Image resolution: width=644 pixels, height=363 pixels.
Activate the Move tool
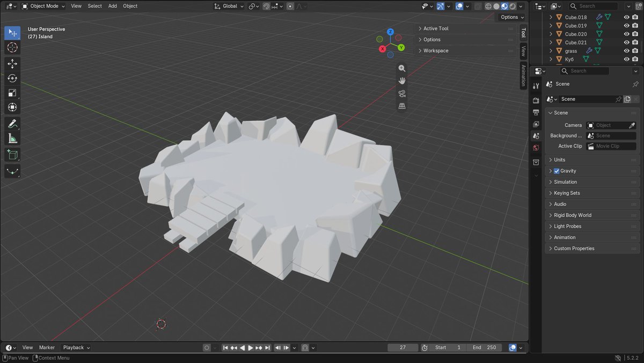(x=12, y=64)
